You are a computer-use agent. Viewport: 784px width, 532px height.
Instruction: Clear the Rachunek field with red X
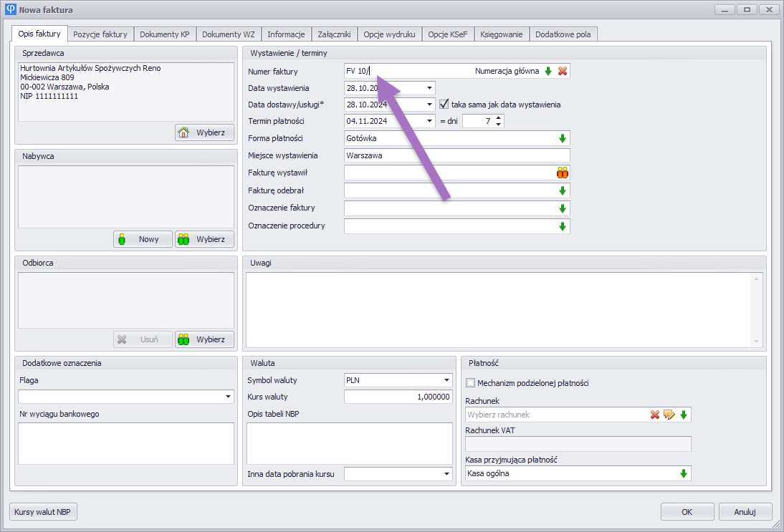[655, 415]
